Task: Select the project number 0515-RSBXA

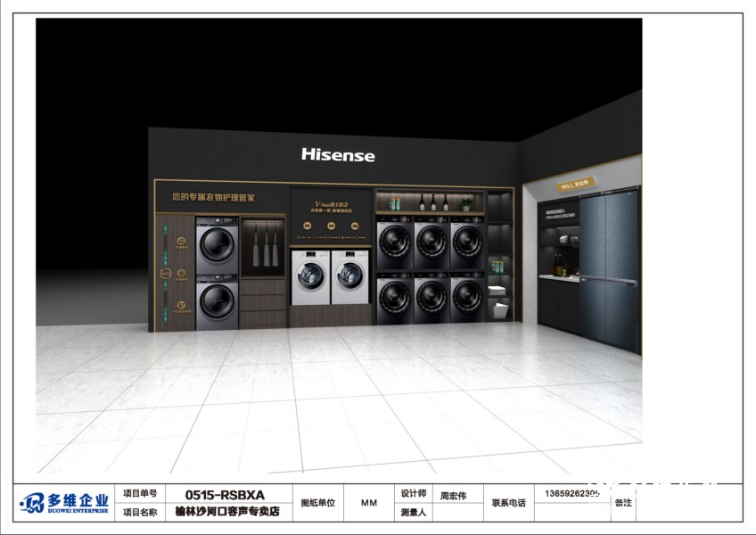Action: tap(225, 495)
